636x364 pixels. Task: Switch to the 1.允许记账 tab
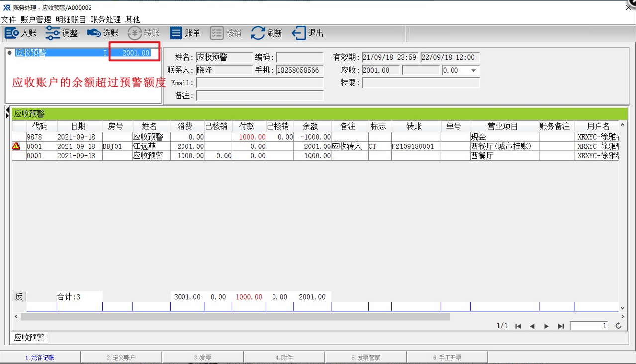[x=40, y=357]
